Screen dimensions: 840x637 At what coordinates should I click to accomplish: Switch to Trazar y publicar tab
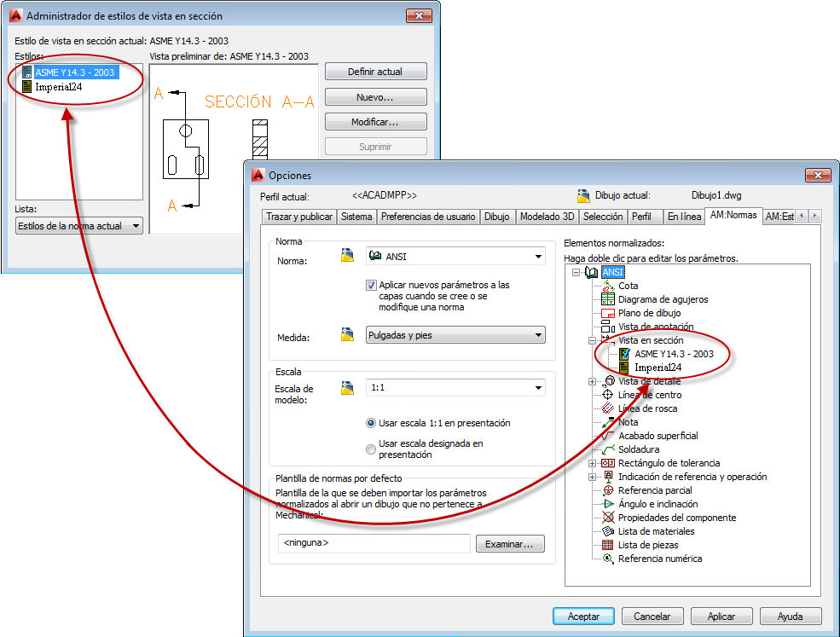pos(299,217)
